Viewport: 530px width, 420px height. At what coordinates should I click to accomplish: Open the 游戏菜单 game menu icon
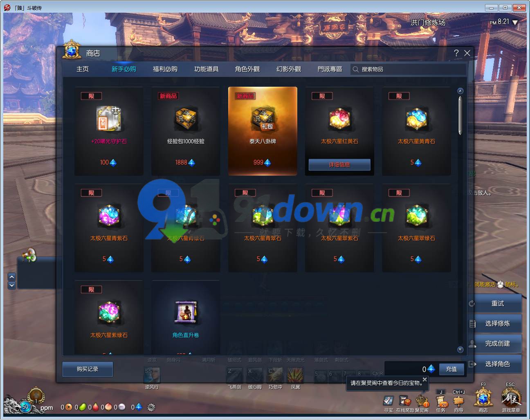coord(511,398)
